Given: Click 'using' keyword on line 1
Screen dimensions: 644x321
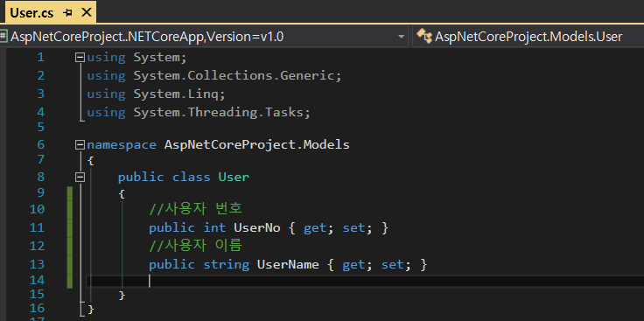Looking at the screenshot, I should tap(106, 58).
